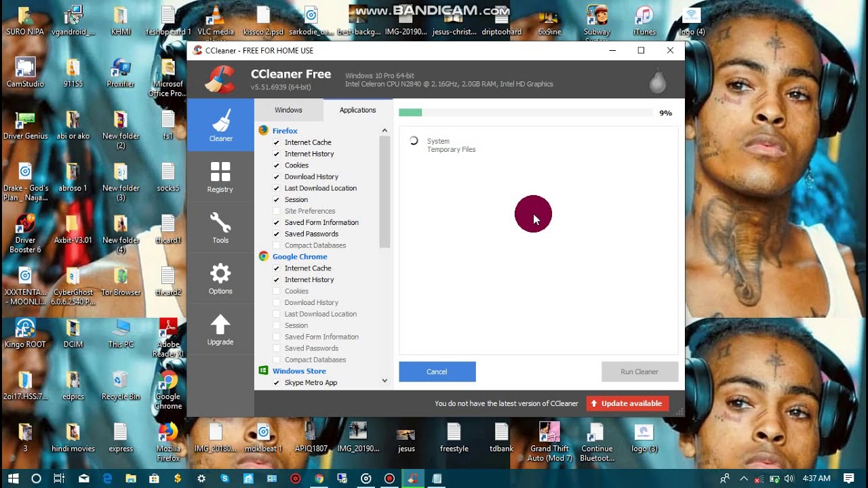The height and width of the screenshot is (488, 868).
Task: Open the Registry section in sidebar
Action: point(220,176)
